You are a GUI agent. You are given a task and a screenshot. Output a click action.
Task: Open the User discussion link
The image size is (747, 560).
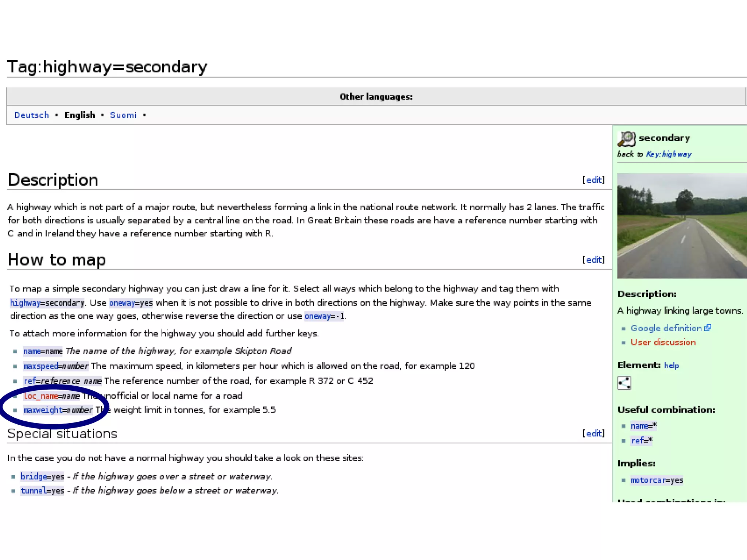tap(663, 342)
